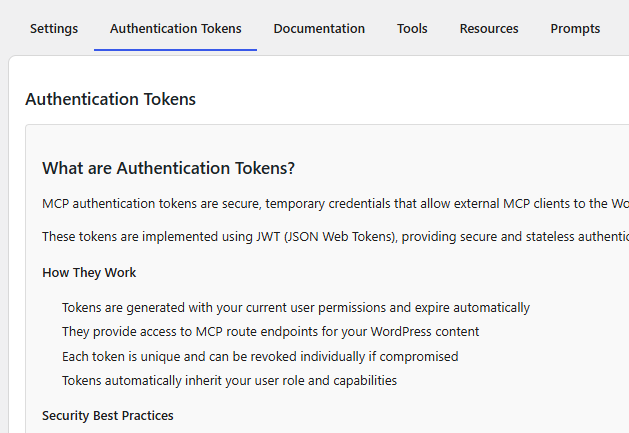Click the Authentication Tokens page heading
This screenshot has width=629, height=433.
pyautogui.click(x=110, y=99)
